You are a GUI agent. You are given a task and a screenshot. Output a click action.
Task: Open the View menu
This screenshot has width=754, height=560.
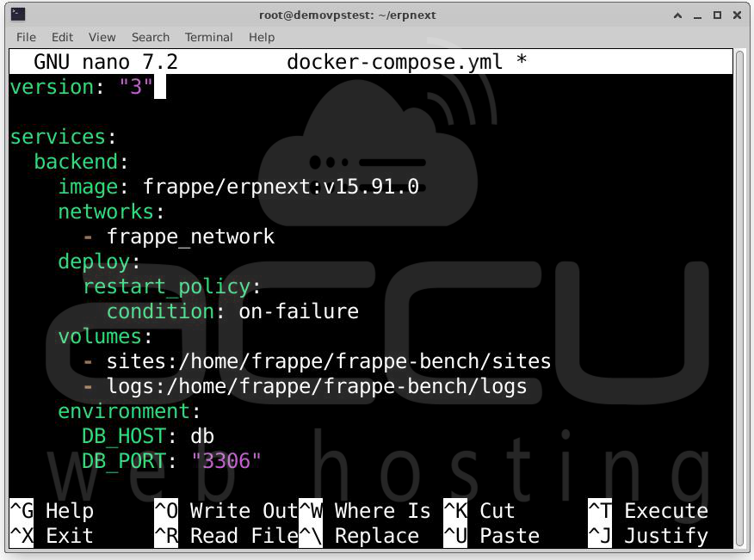click(x=102, y=37)
